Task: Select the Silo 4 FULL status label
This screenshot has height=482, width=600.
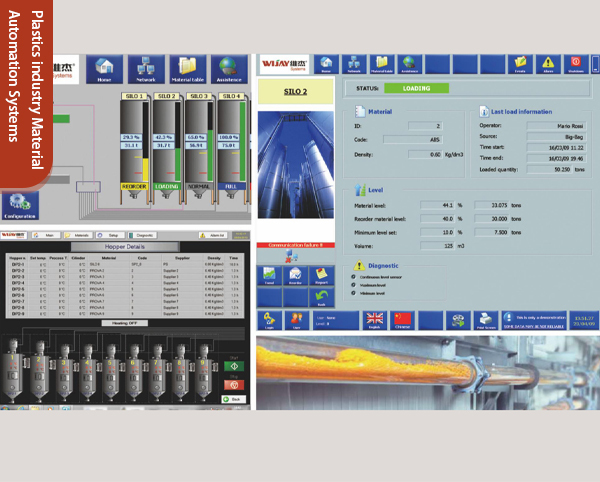Action: [x=231, y=186]
